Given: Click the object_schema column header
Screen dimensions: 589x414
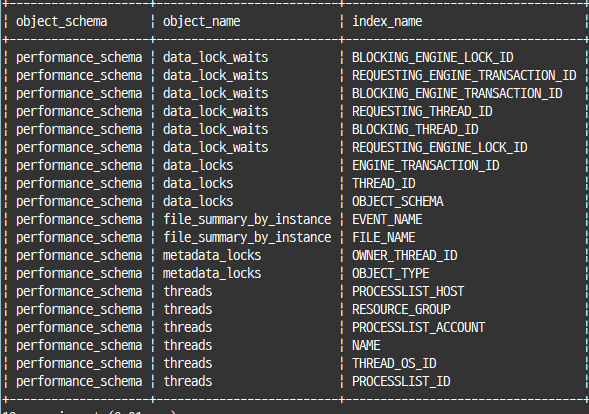Looking at the screenshot, I should click(x=62, y=21).
